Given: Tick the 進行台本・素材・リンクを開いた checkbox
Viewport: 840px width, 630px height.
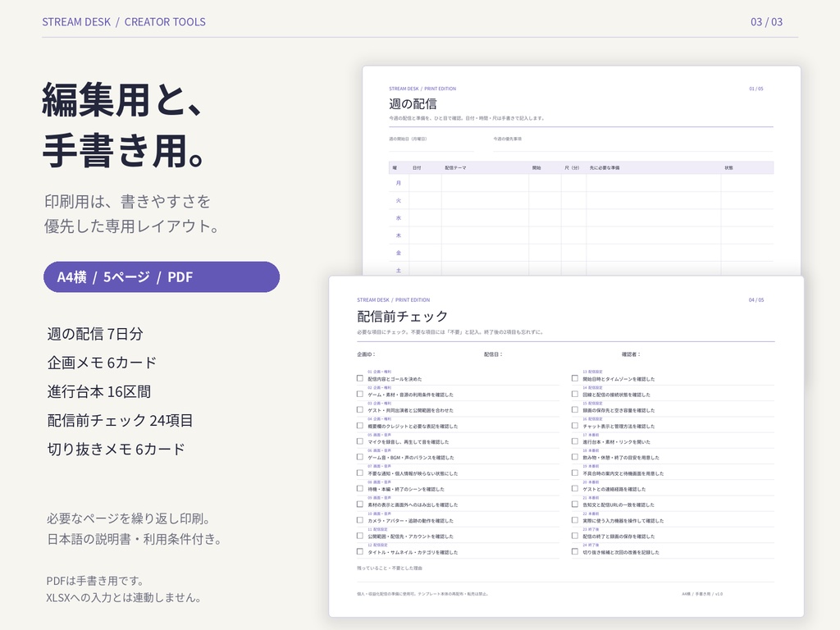Looking at the screenshot, I should pos(575,441).
